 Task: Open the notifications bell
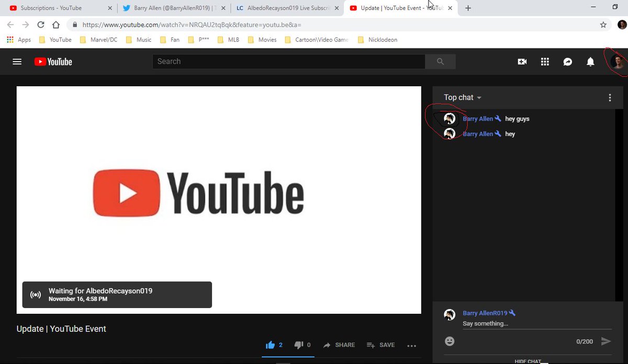click(590, 62)
